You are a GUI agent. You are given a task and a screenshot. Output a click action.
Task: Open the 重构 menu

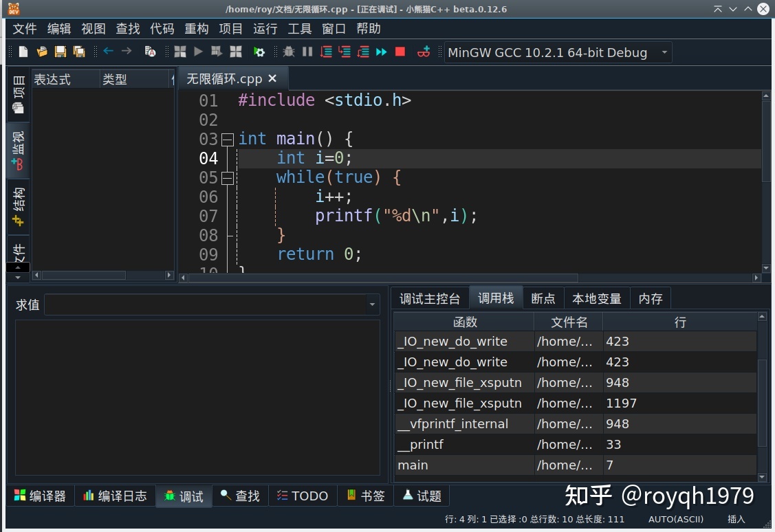197,29
